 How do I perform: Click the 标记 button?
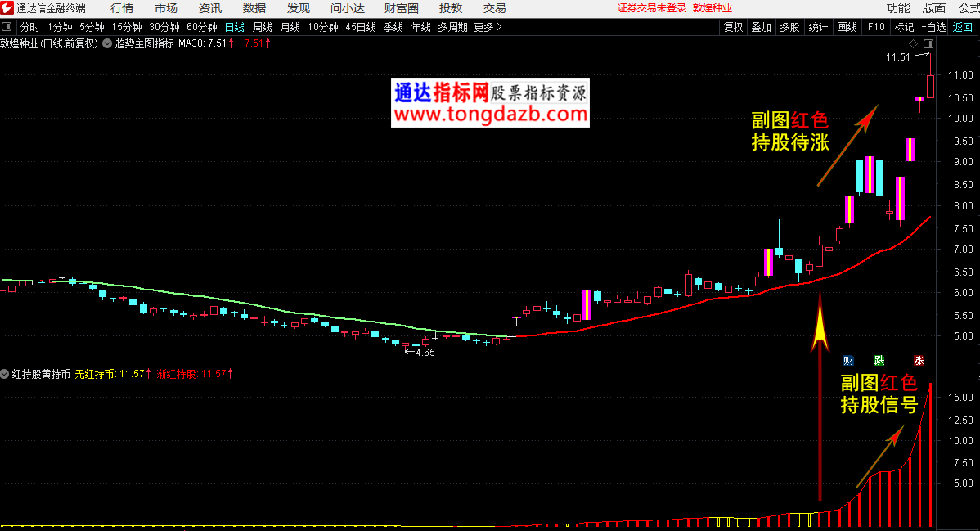tap(904, 27)
